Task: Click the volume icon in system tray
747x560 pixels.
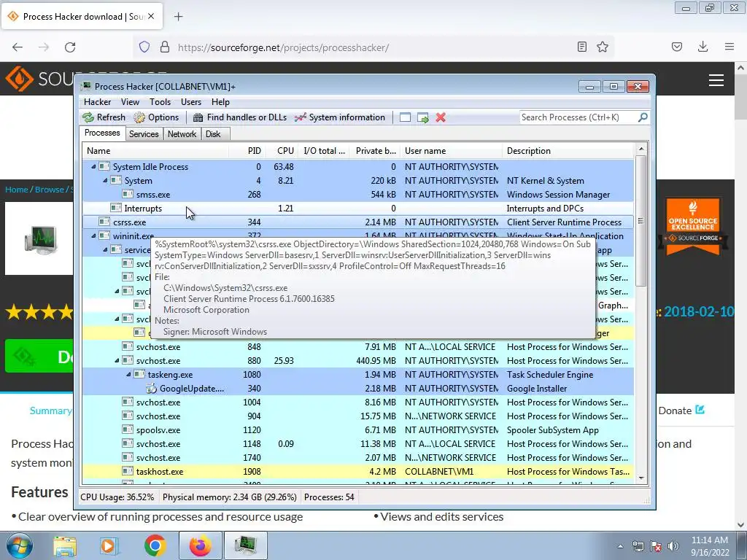Action: tap(673, 546)
